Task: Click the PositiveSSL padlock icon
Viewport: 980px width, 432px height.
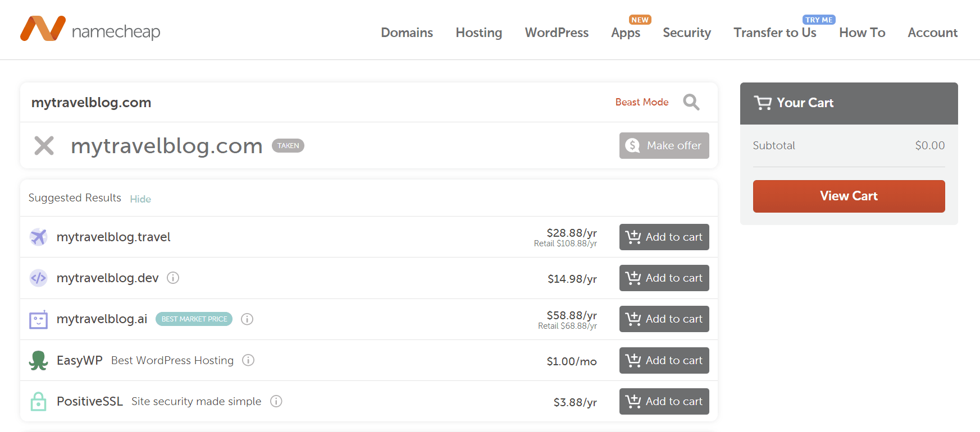Action: pos(38,401)
